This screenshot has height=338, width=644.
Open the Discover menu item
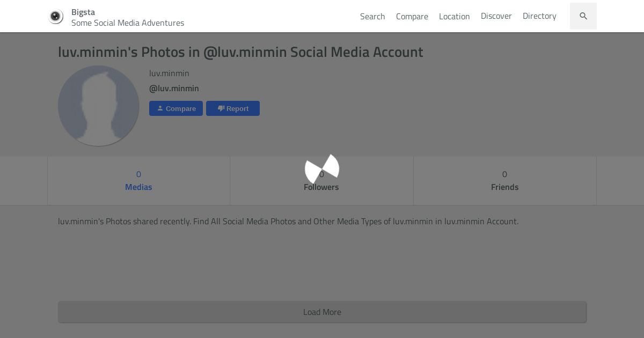pos(496,16)
